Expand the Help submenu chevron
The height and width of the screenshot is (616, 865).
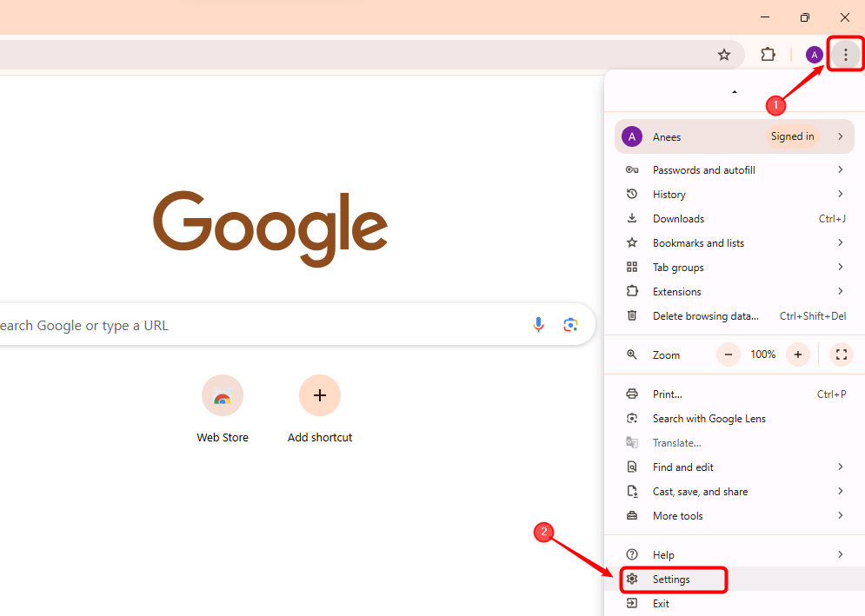point(840,554)
